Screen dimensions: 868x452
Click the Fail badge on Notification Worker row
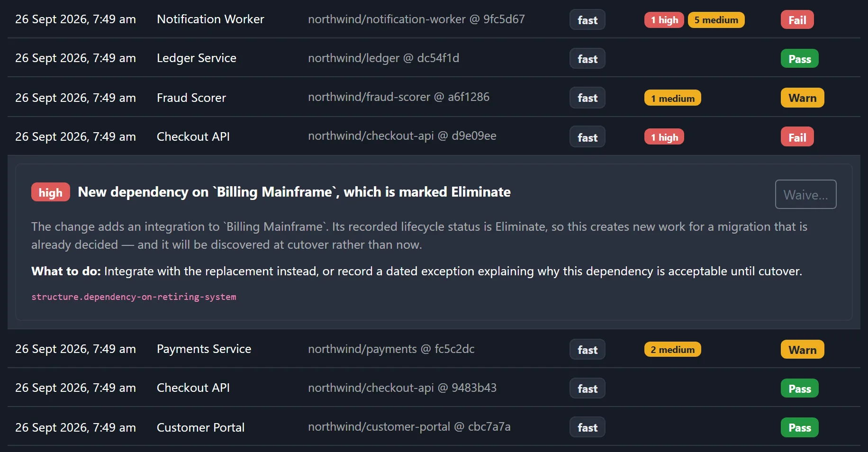click(x=797, y=20)
